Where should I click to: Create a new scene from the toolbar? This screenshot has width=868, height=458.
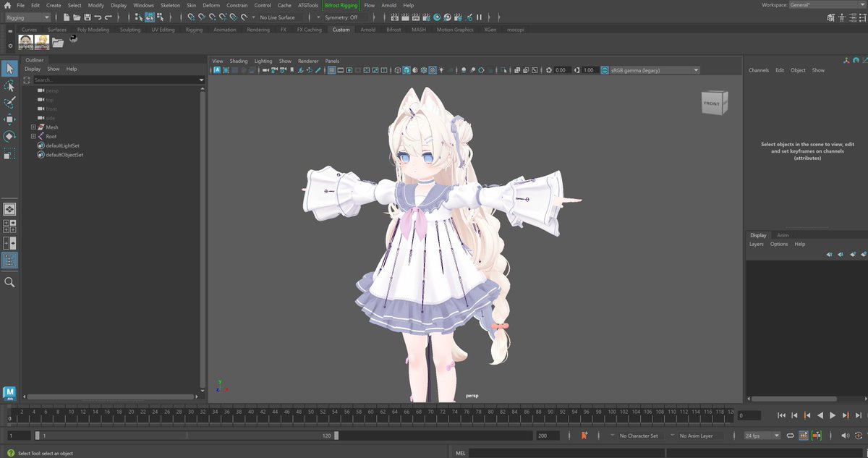click(67, 17)
